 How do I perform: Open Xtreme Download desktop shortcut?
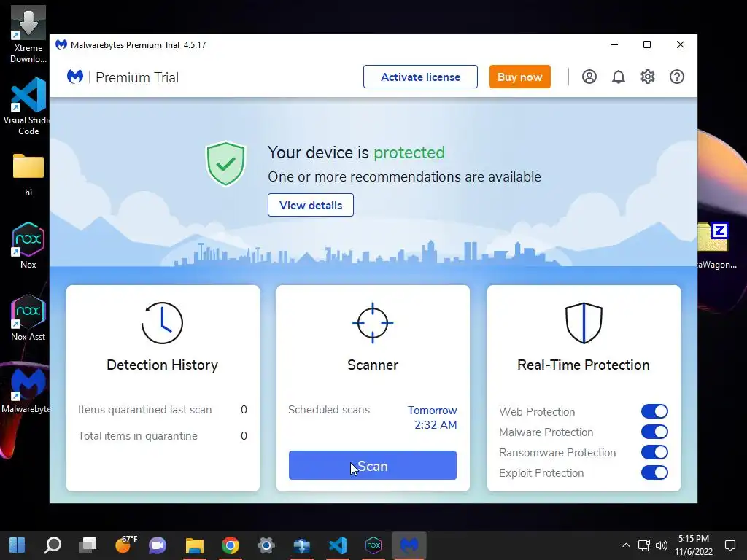(x=28, y=35)
